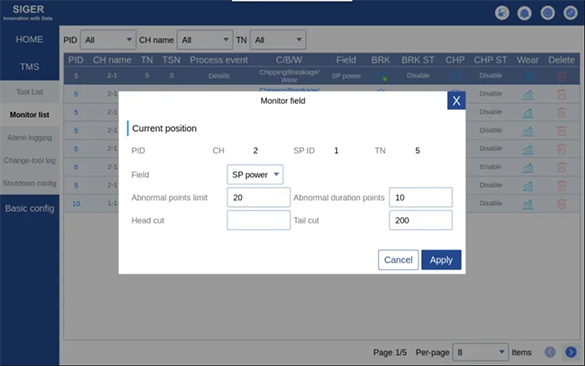Delete the PID 10 monitor row

pos(561,204)
